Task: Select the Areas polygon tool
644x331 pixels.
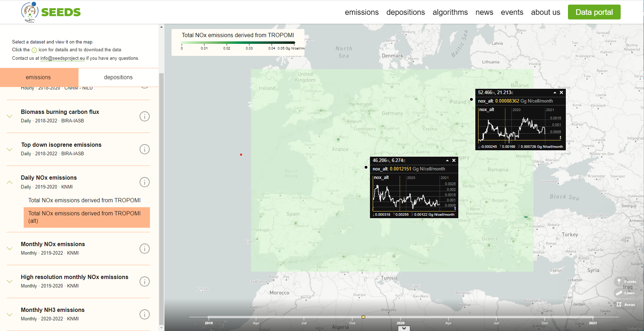Action: 619,304
